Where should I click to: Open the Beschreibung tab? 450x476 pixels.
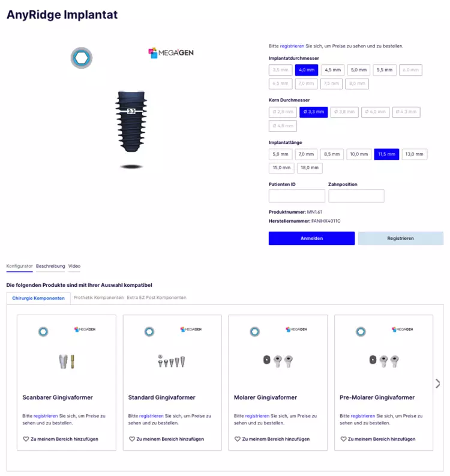[50, 266]
